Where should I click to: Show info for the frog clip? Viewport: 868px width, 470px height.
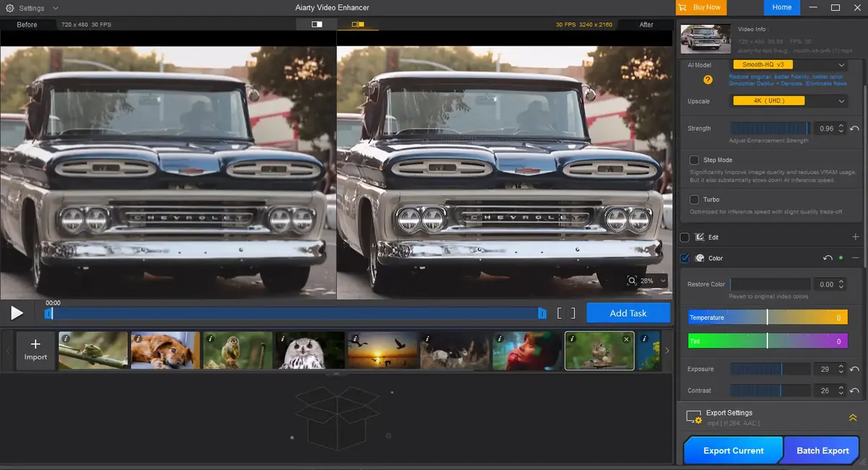tap(64, 338)
